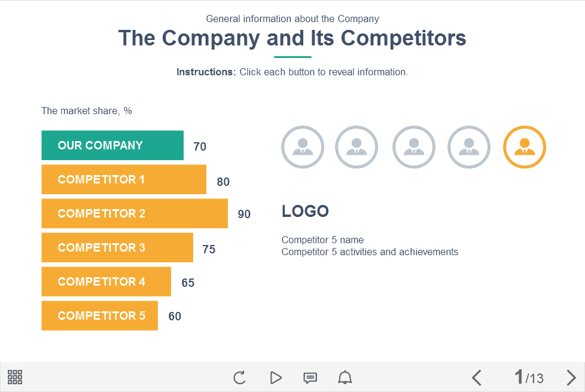Image resolution: width=585 pixels, height=392 pixels.
Task: Click the highlighted orange avatar icon
Action: click(x=525, y=147)
